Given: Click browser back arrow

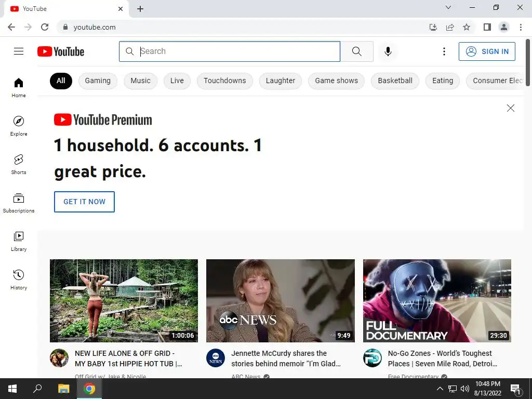Looking at the screenshot, I should click(11, 27).
